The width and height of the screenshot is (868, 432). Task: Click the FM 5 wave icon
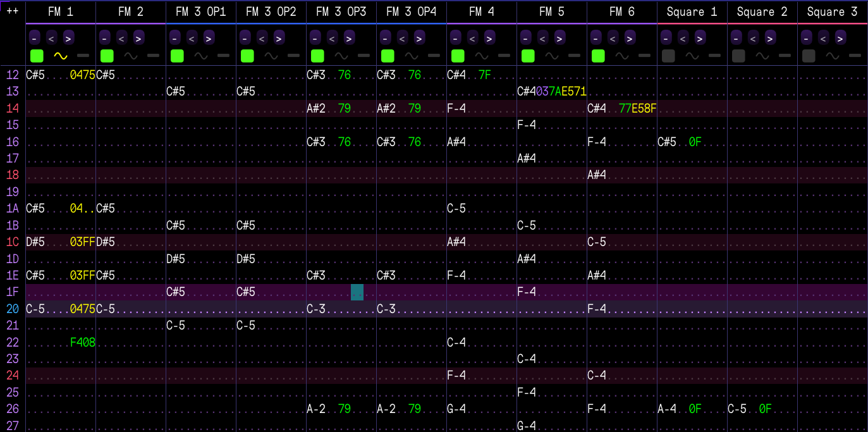[x=552, y=56]
